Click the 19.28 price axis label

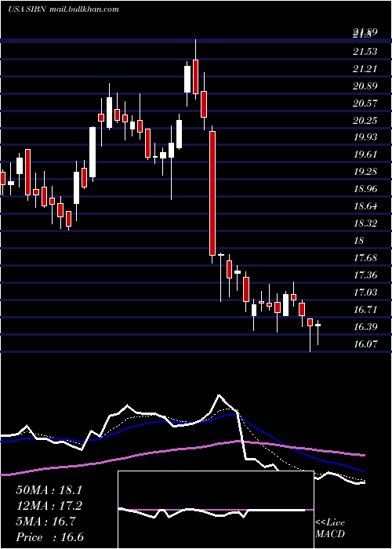tap(365, 172)
